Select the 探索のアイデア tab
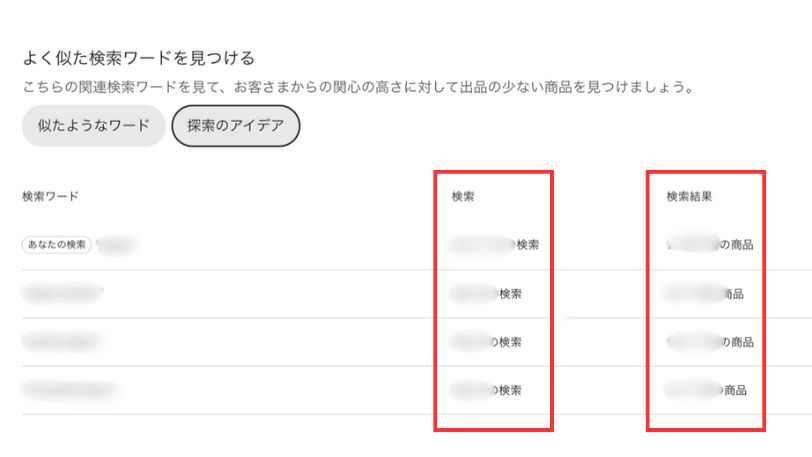This screenshot has width=812, height=457. coord(235,126)
